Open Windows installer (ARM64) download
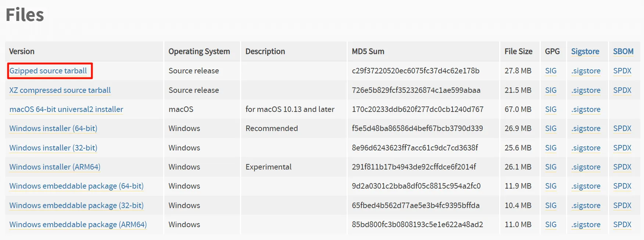The width and height of the screenshot is (644, 240). point(55,167)
